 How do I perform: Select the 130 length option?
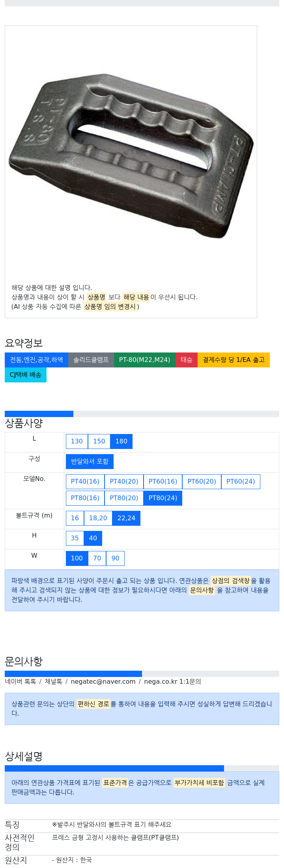[x=77, y=441]
